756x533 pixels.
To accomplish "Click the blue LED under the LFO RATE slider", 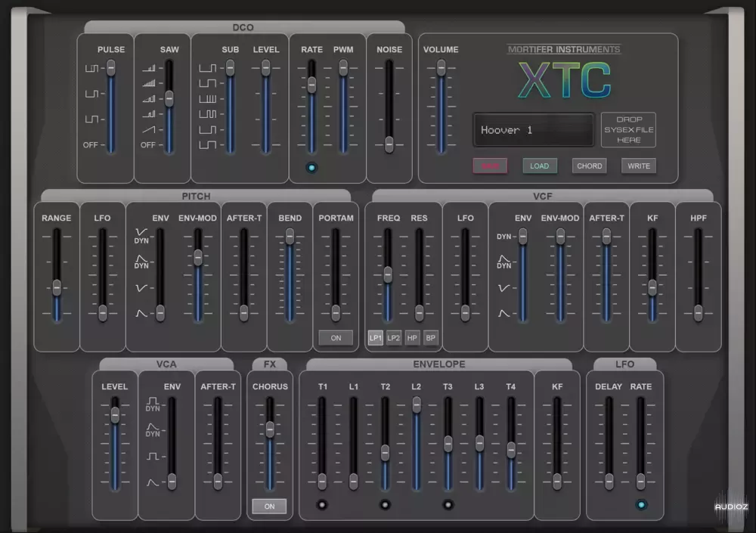I will [641, 505].
